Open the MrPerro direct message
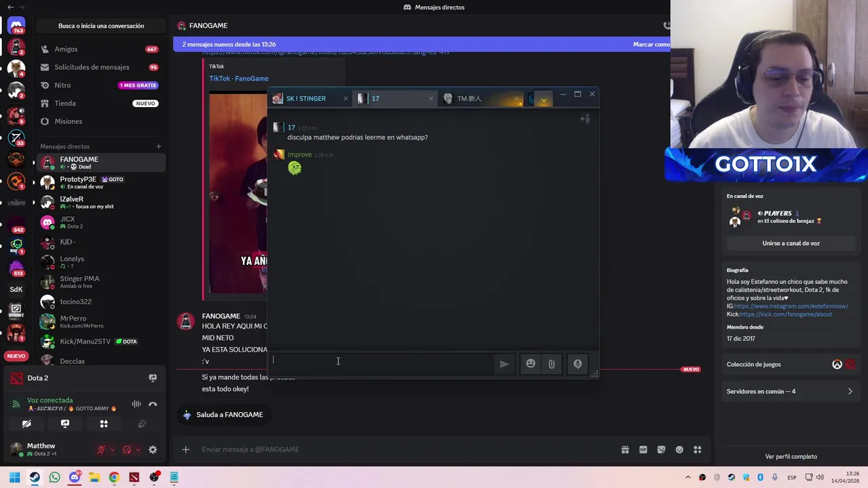Screen dimensions: 868x488 tap(100, 322)
